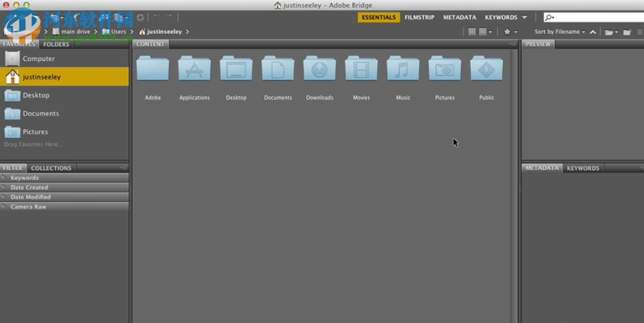Switch to METADATA workspace in top bar
Image resolution: width=644 pixels, height=323 pixels.
point(460,17)
